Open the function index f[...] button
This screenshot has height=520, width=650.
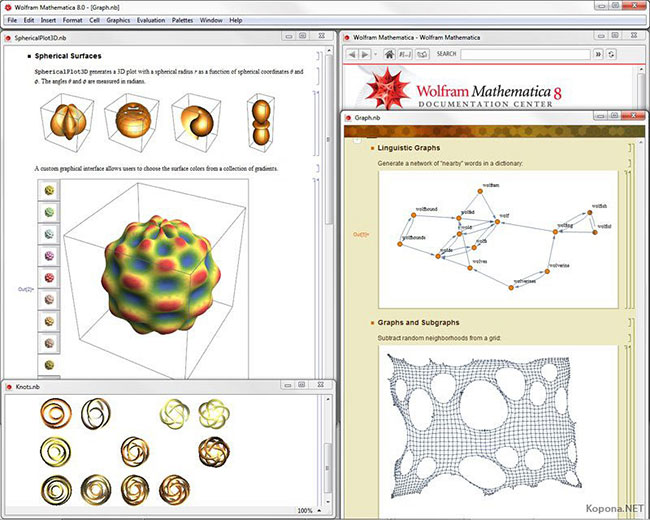pyautogui.click(x=405, y=54)
